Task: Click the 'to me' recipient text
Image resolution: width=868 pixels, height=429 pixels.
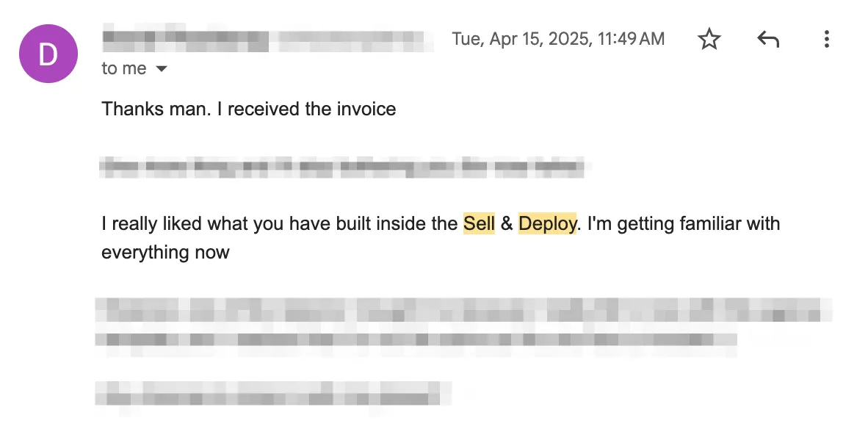Action: 124,68
